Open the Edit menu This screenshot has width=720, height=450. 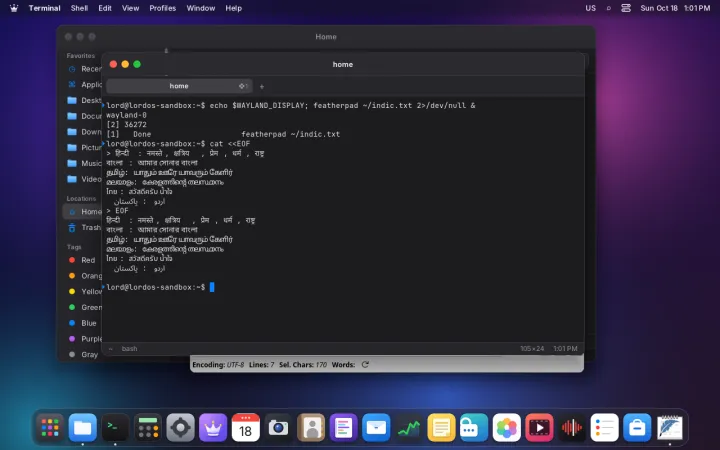(105, 8)
